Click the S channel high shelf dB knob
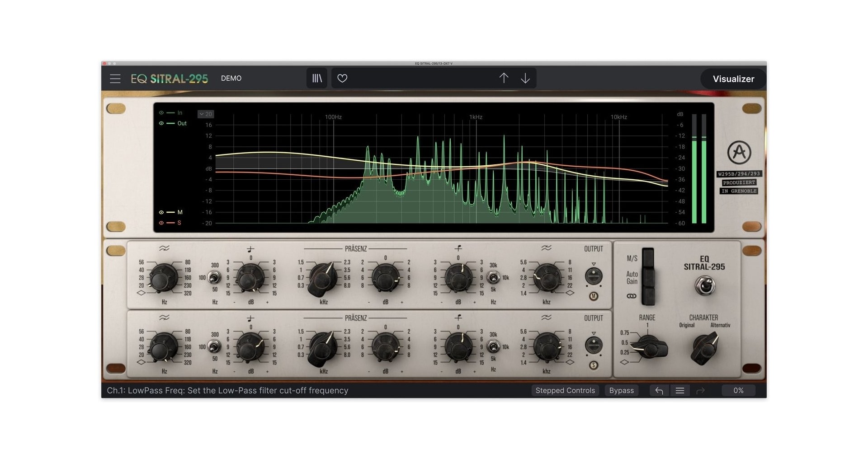The width and height of the screenshot is (868, 462). pos(458,347)
